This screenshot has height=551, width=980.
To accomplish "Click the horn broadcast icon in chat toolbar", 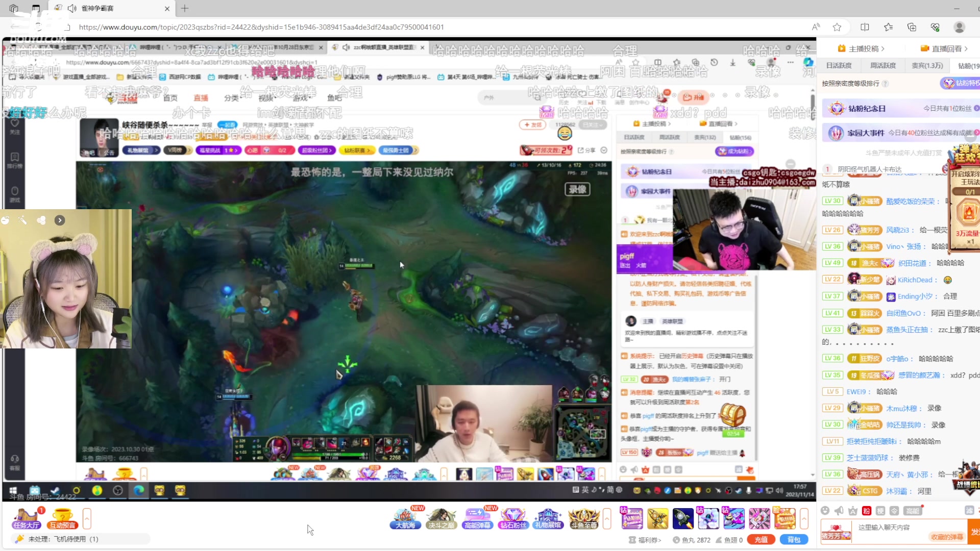I will point(839,511).
